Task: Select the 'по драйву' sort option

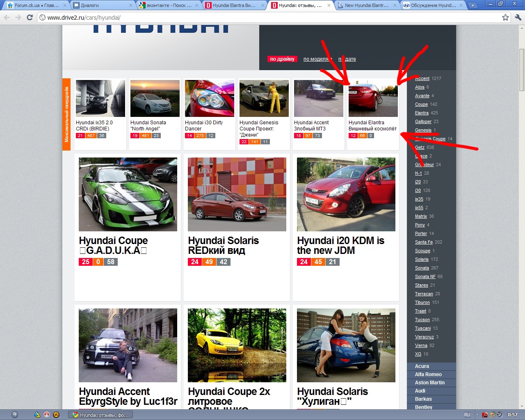Action: (282, 59)
